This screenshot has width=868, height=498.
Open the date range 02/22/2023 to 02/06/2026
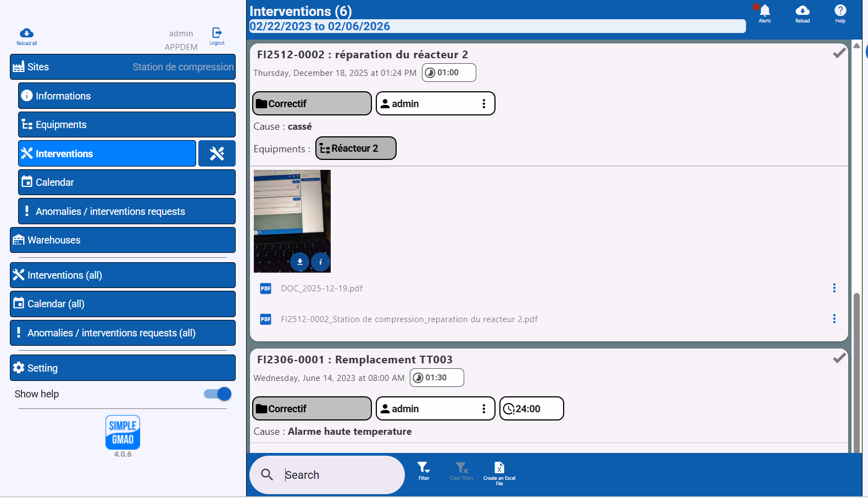point(497,26)
